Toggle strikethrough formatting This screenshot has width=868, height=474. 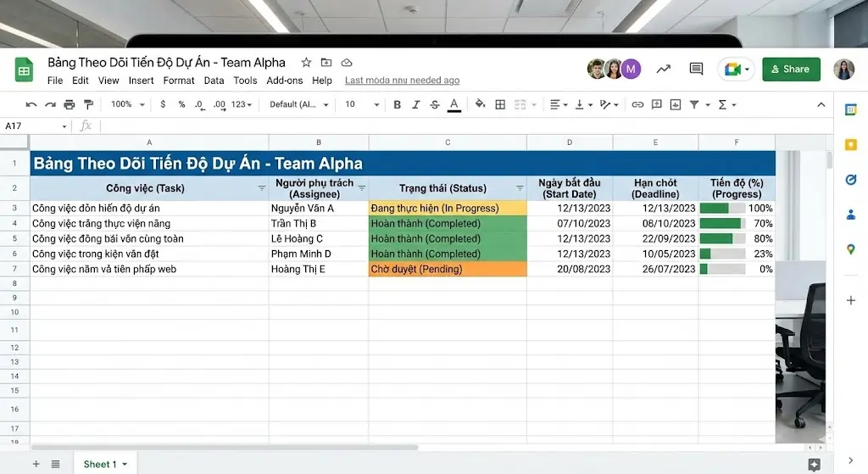coord(435,104)
